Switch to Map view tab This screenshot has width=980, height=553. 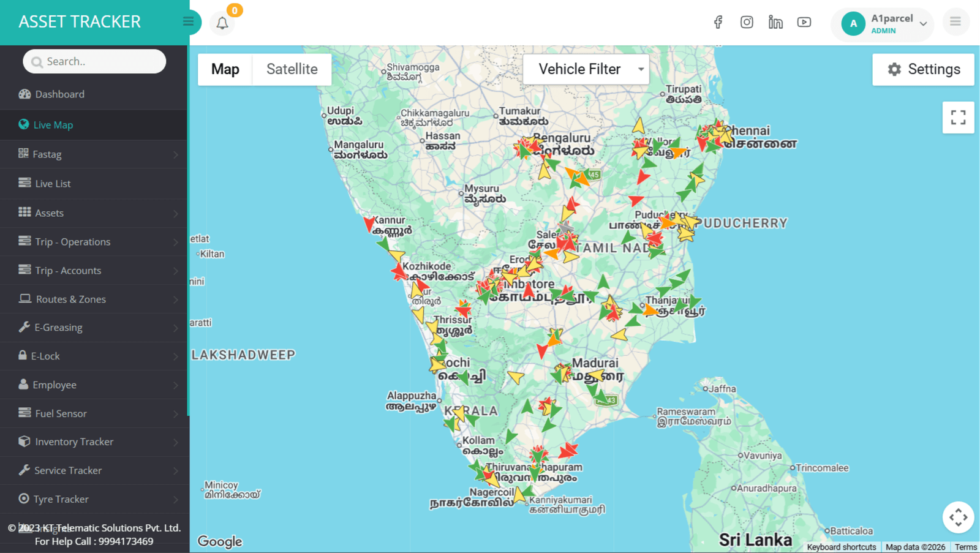pos(225,69)
